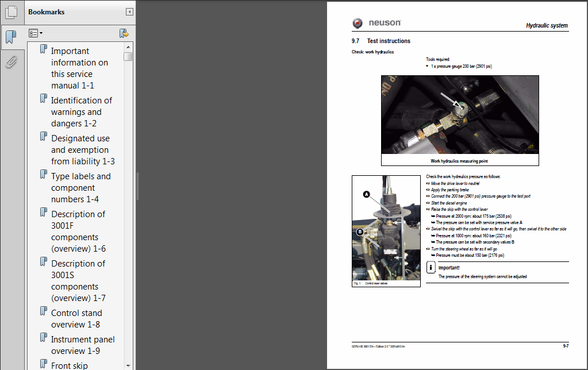Open bookmark 'Identification of warnings and dangers 1-2'

82,111
